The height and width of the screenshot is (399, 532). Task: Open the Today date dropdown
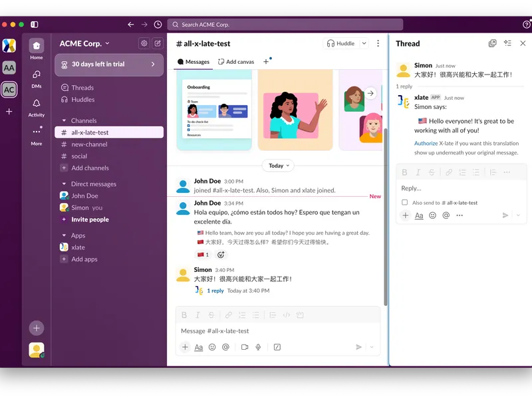278,166
